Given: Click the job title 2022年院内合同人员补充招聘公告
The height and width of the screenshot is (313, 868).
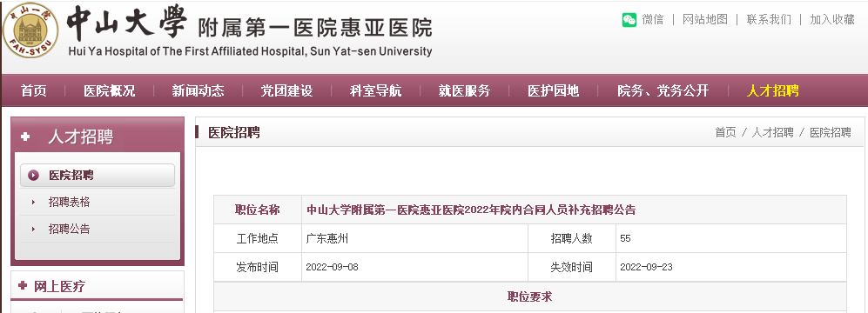Looking at the screenshot, I should (x=471, y=210).
